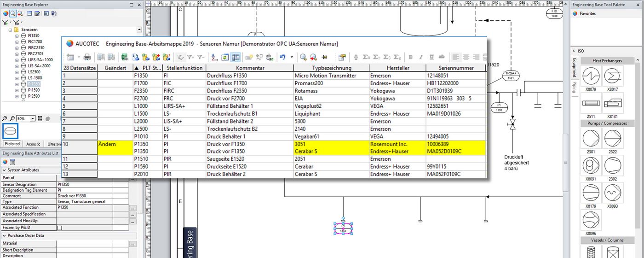
Task: Expand the ISO section in tool palette
Action: pos(574,51)
